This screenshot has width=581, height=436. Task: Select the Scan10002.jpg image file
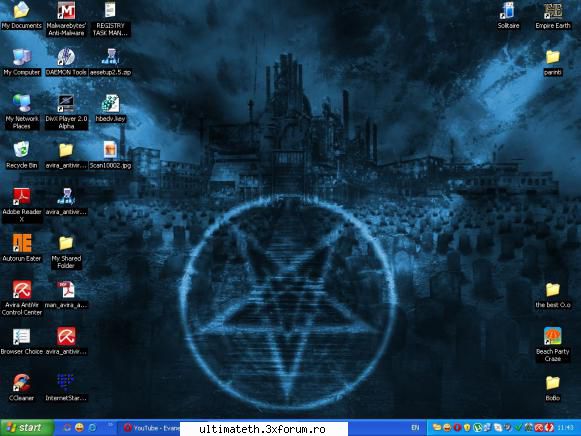(110, 155)
